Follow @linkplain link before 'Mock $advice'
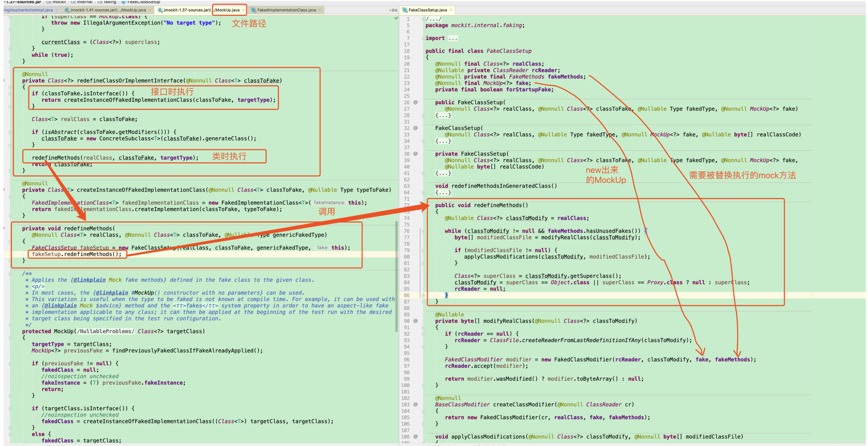 pyautogui.click(x=60, y=305)
